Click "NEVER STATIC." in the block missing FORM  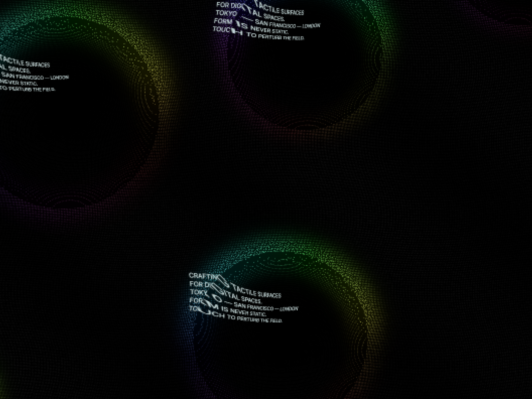point(19,82)
